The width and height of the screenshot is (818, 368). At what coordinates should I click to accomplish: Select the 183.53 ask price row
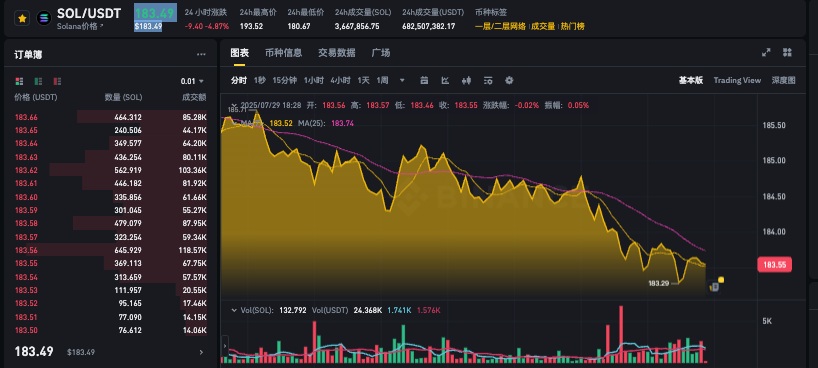coord(111,290)
